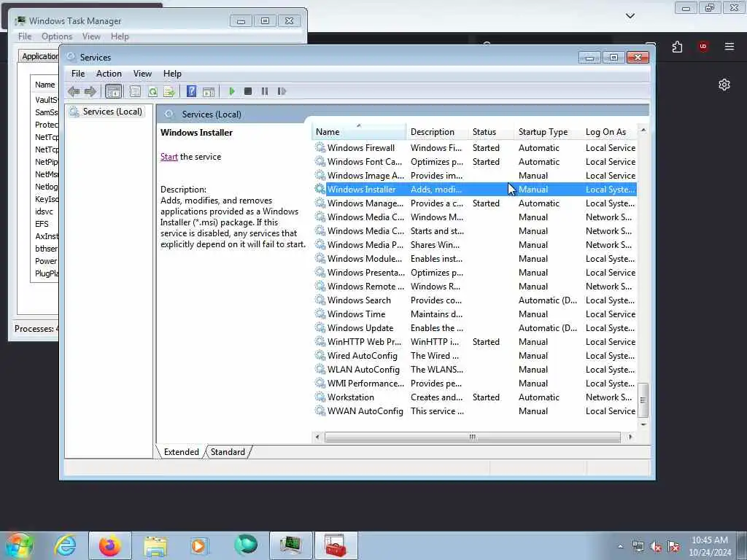
Task: Click View menu in Task Manager
Action: (91, 36)
